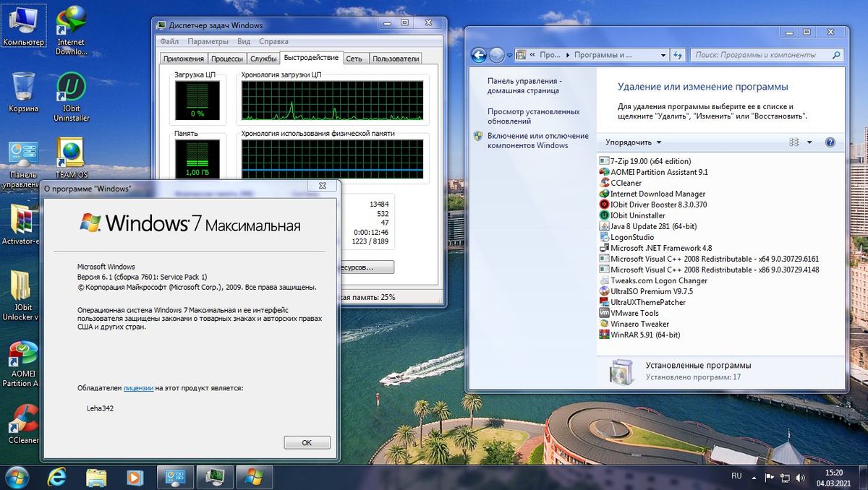Open the Компьютер desktop icon
868x490 pixels.
[x=23, y=26]
